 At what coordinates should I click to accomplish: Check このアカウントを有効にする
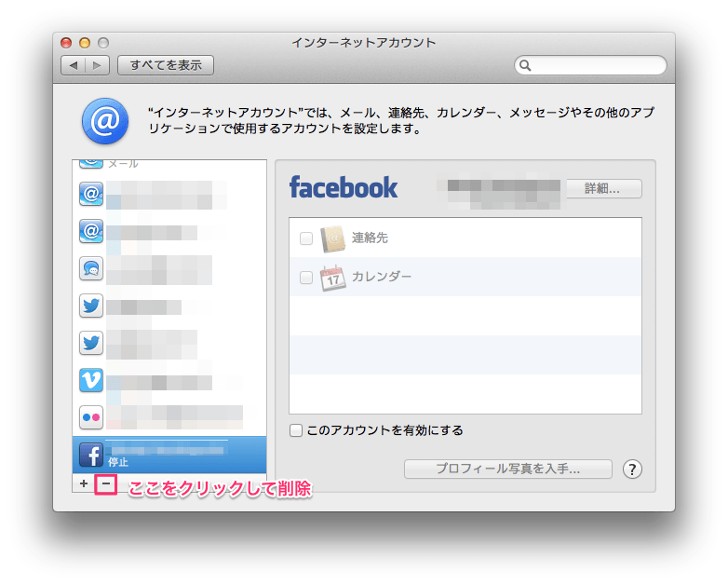pyautogui.click(x=296, y=430)
